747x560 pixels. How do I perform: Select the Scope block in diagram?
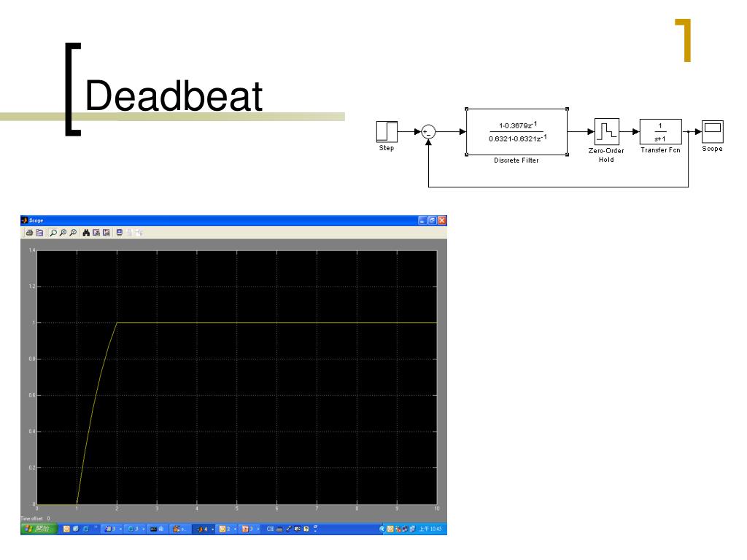click(x=713, y=131)
